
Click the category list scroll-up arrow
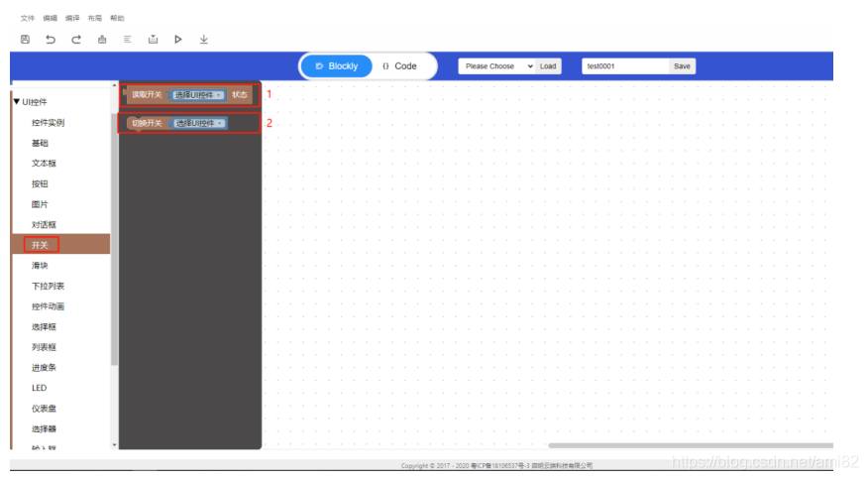point(115,85)
